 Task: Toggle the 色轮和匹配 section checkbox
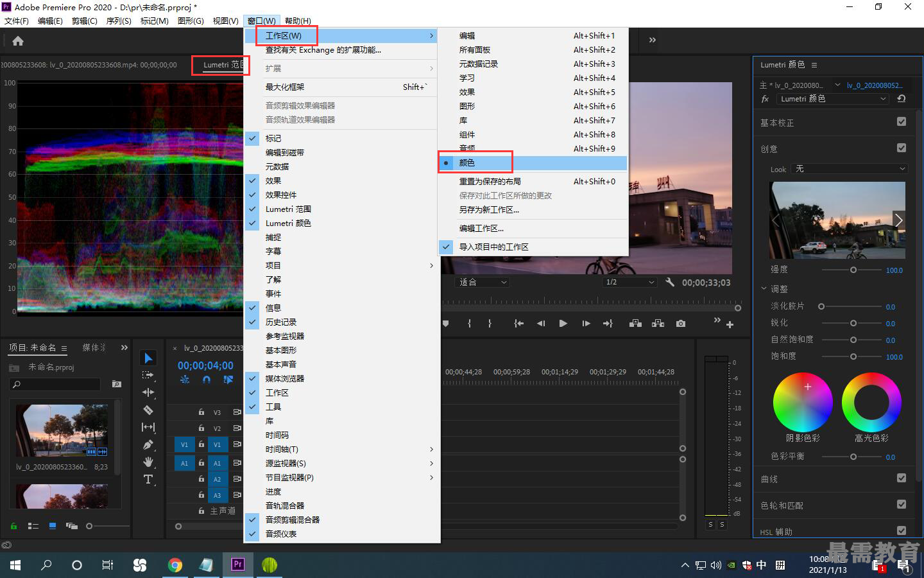902,504
